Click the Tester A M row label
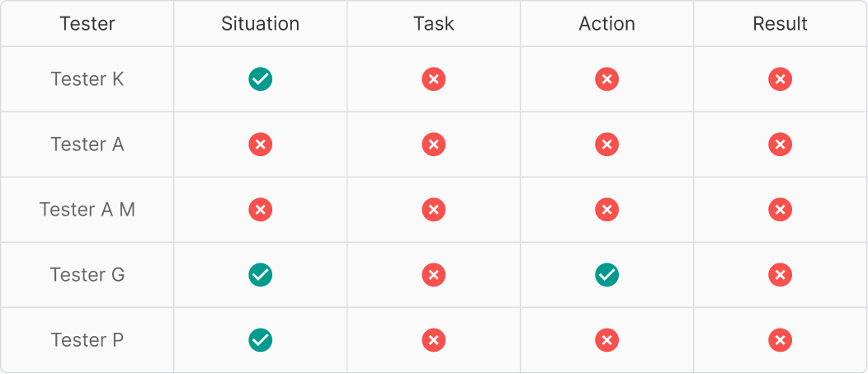 coord(87,210)
